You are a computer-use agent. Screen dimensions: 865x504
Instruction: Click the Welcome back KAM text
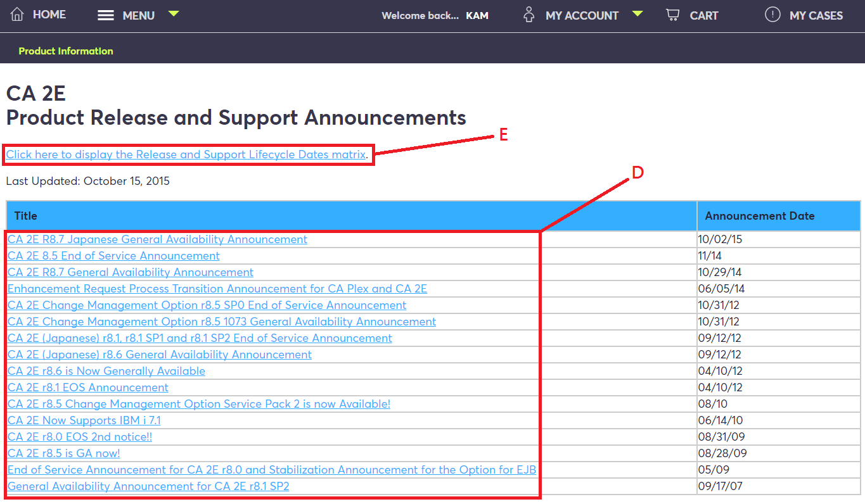(435, 16)
